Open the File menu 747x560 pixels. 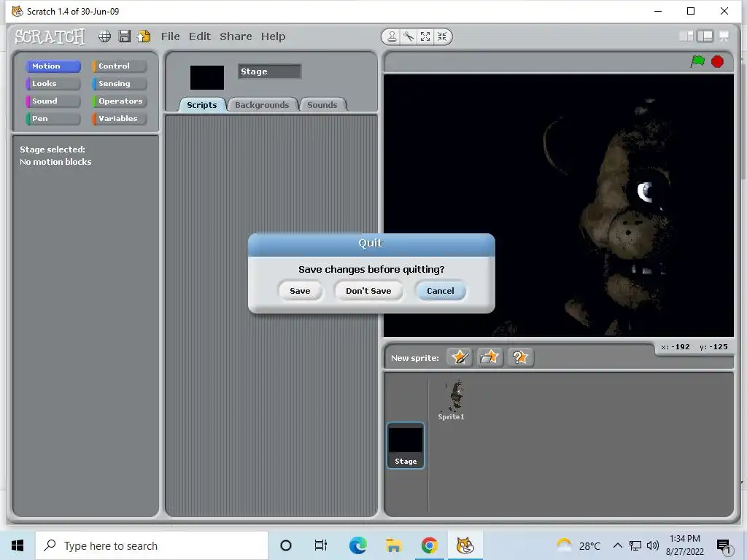click(170, 36)
